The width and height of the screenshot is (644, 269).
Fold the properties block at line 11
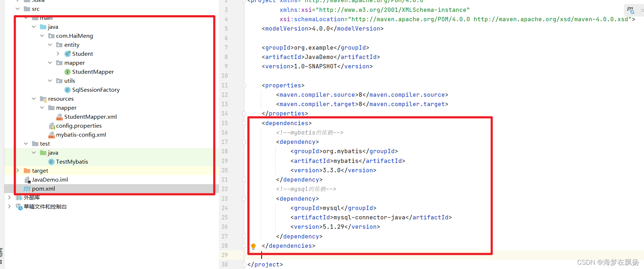tap(244, 86)
